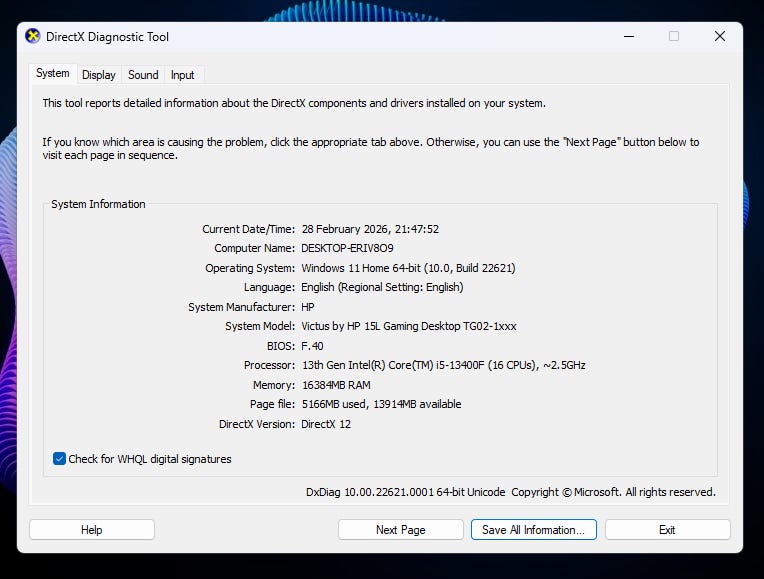Select System Manufacturer value HP
The width and height of the screenshot is (764, 579).
point(308,307)
